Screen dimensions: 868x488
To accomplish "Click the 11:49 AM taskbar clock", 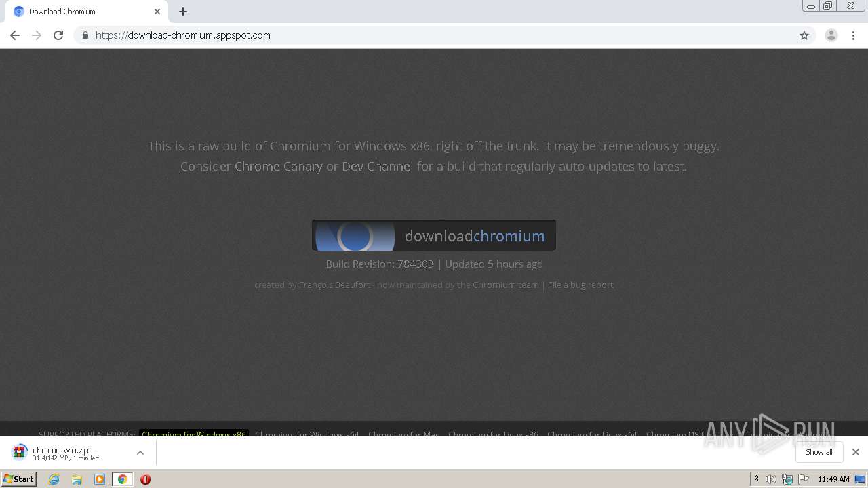I will (833, 479).
